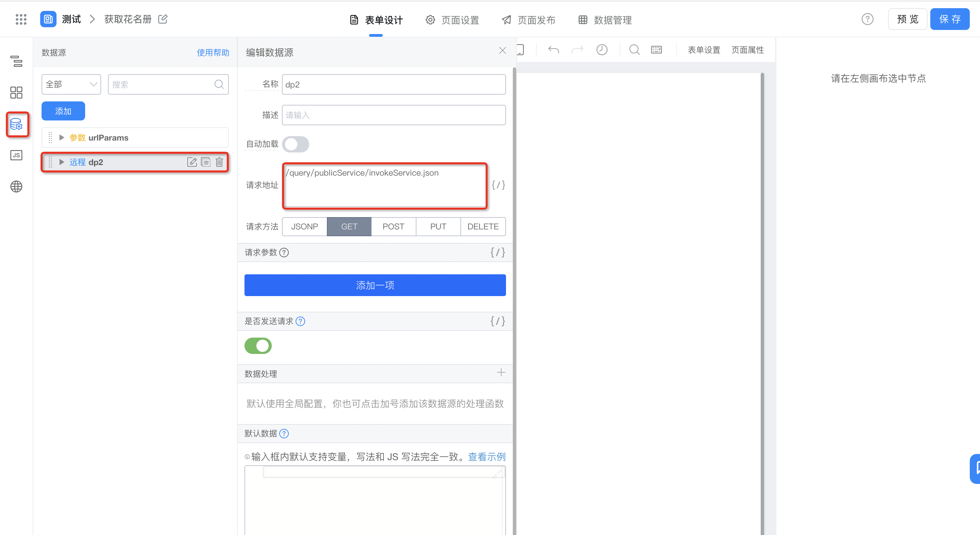Switch to 页面发布 tab

click(x=529, y=20)
